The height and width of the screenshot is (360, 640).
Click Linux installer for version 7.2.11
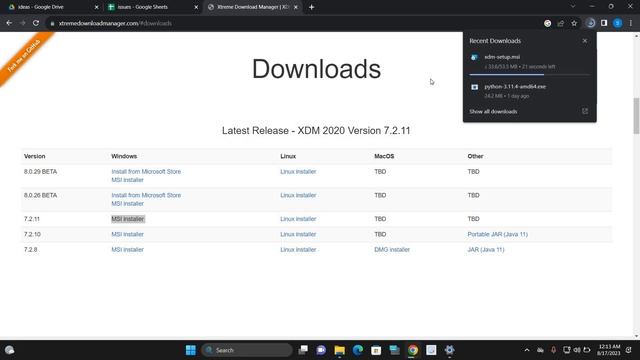(x=298, y=219)
